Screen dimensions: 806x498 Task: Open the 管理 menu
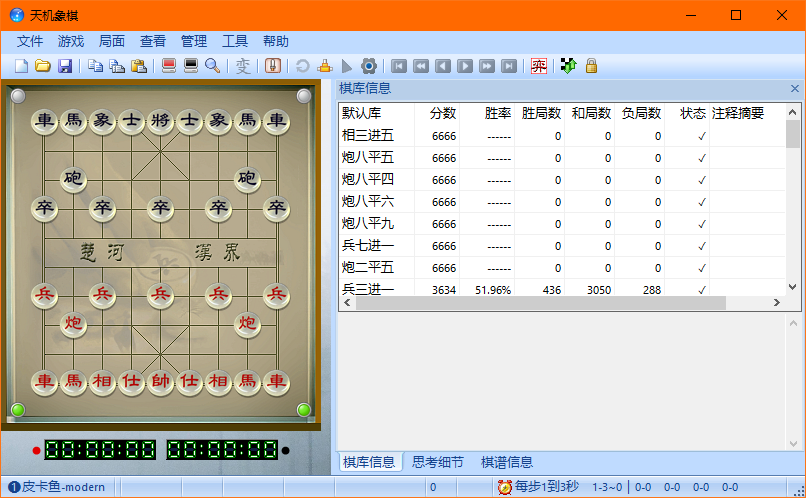coord(194,41)
